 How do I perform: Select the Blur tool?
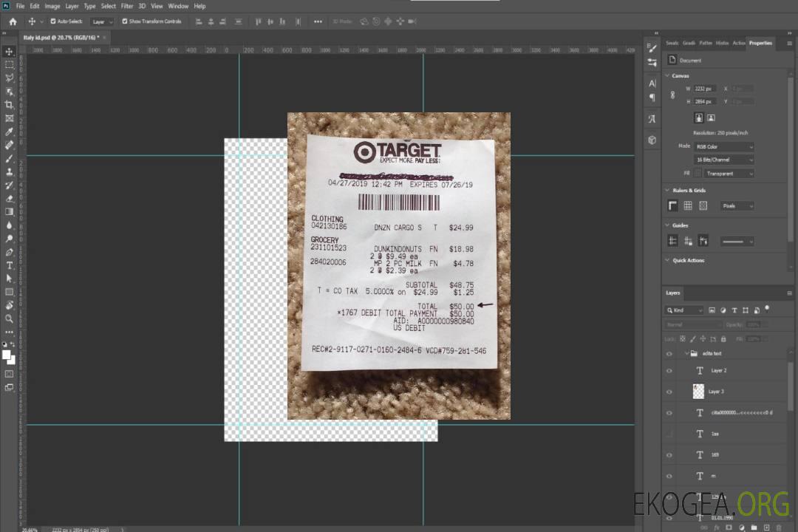tap(9, 225)
